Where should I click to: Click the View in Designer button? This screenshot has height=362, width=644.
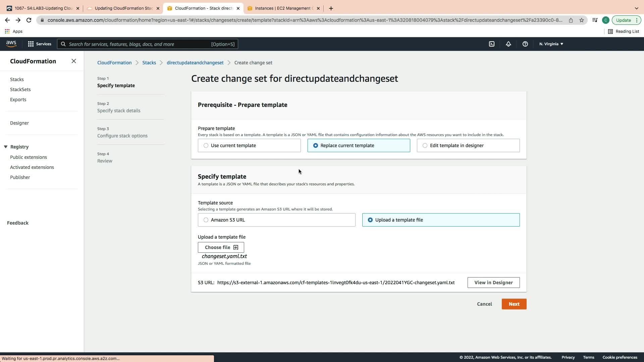493,283
